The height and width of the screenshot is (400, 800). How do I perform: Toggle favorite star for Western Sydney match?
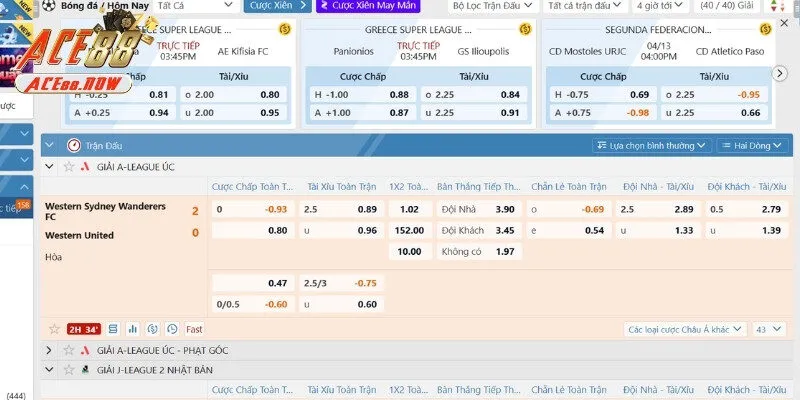click(54, 329)
